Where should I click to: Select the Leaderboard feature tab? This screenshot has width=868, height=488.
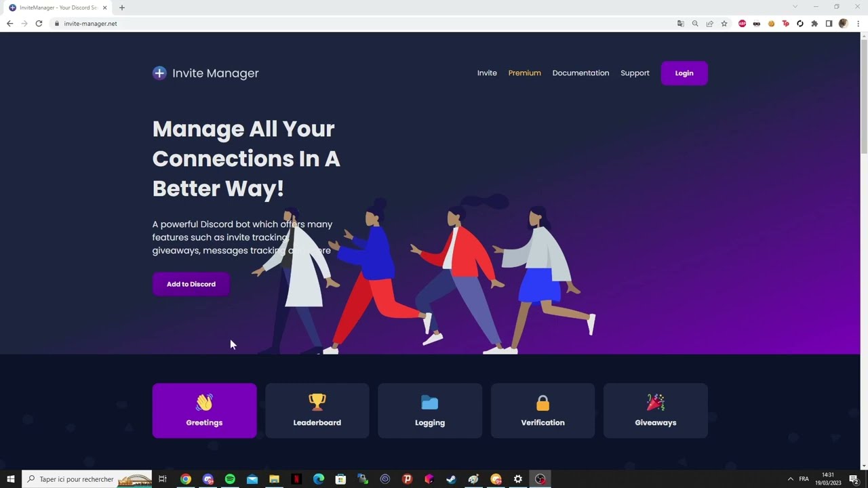(x=317, y=411)
